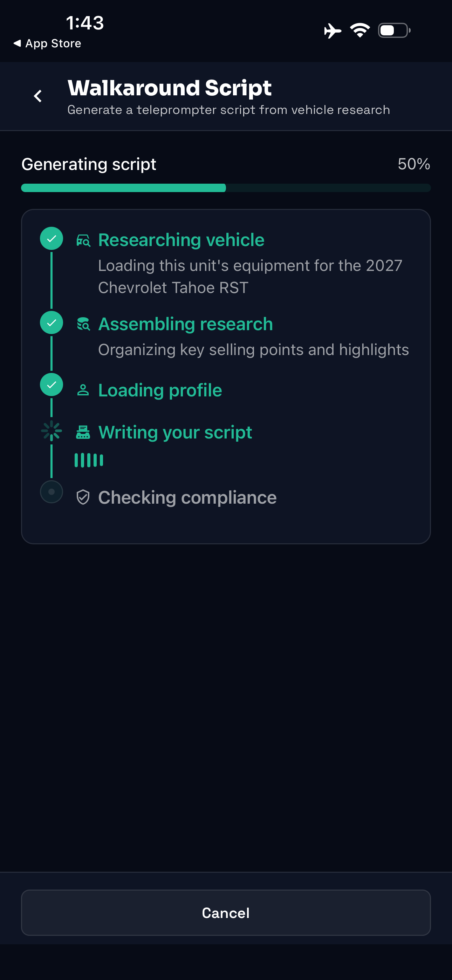Click the person icon by Loading profile
Image resolution: width=452 pixels, height=980 pixels.
click(83, 390)
